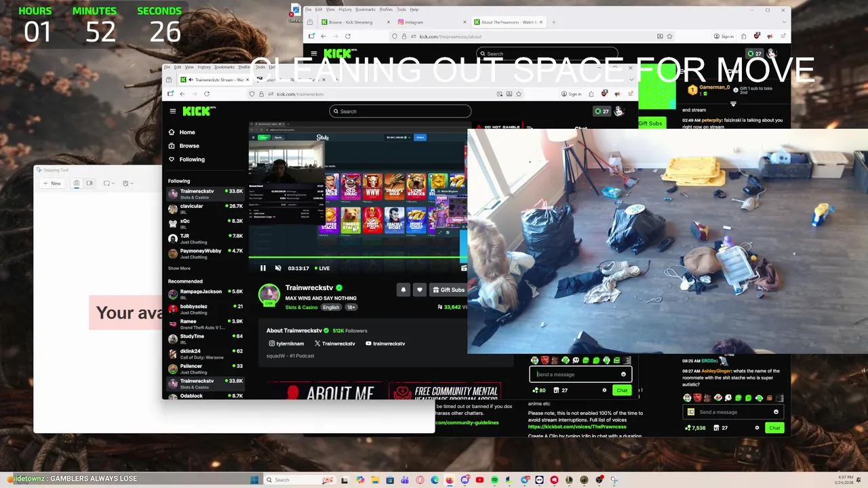The image size is (868, 488).
Task: Unmute the stream volume icon
Action: pyautogui.click(x=278, y=268)
